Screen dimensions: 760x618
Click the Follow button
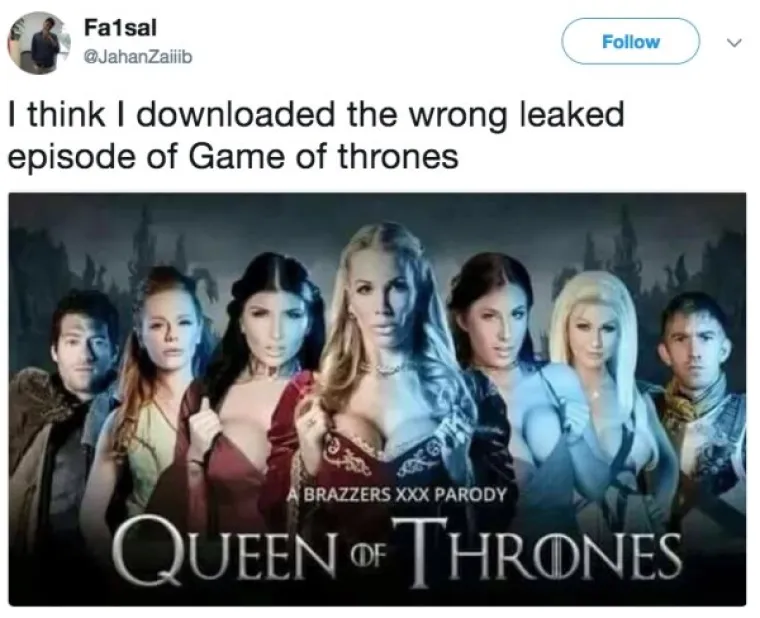click(630, 42)
